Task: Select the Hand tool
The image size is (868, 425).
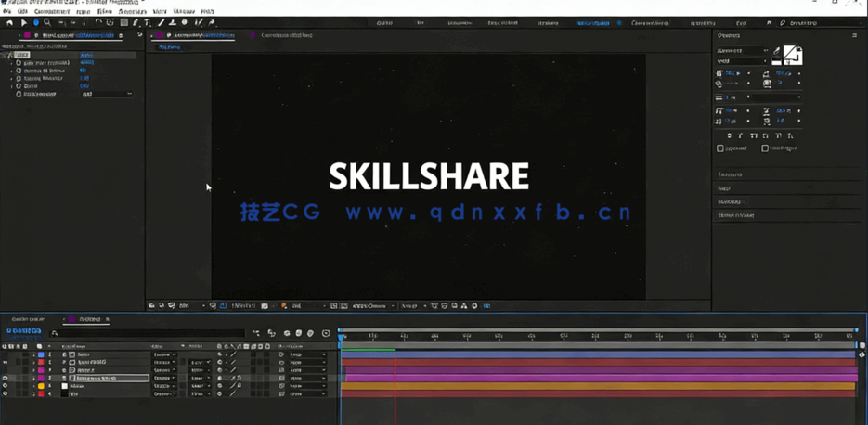Action: (x=36, y=23)
